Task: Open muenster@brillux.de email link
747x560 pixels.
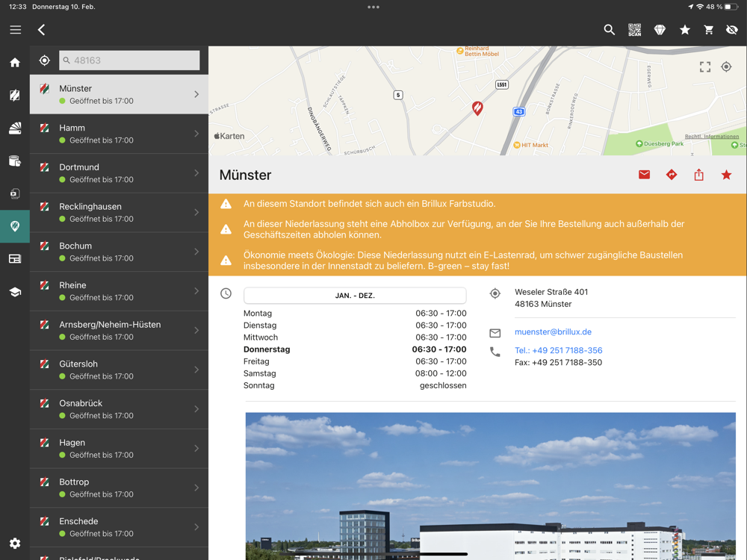Action: [553, 332]
